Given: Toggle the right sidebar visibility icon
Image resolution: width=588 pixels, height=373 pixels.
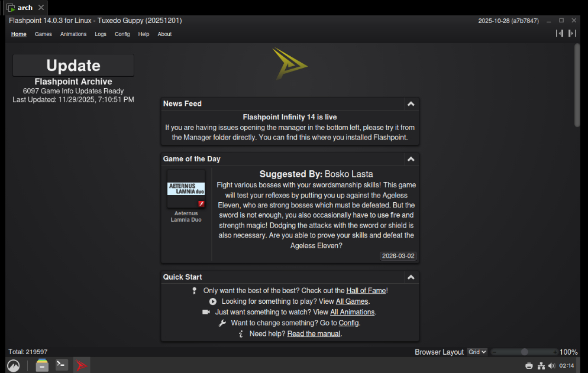Looking at the screenshot, I should click(572, 34).
